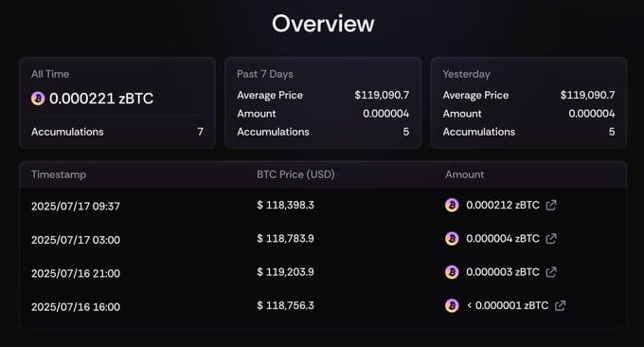Click zBTC coin icon in 21:00 row
The width and height of the screenshot is (644, 347).
[x=452, y=272]
